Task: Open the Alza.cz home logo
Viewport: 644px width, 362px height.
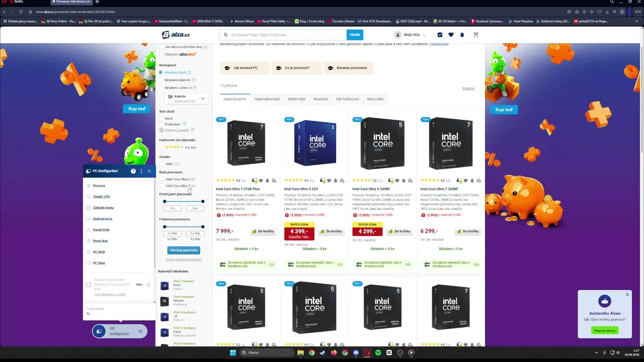Action: pyautogui.click(x=176, y=35)
